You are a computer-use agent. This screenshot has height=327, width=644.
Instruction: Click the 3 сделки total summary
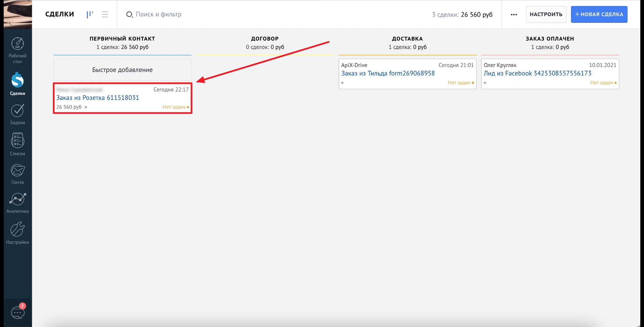click(x=462, y=14)
